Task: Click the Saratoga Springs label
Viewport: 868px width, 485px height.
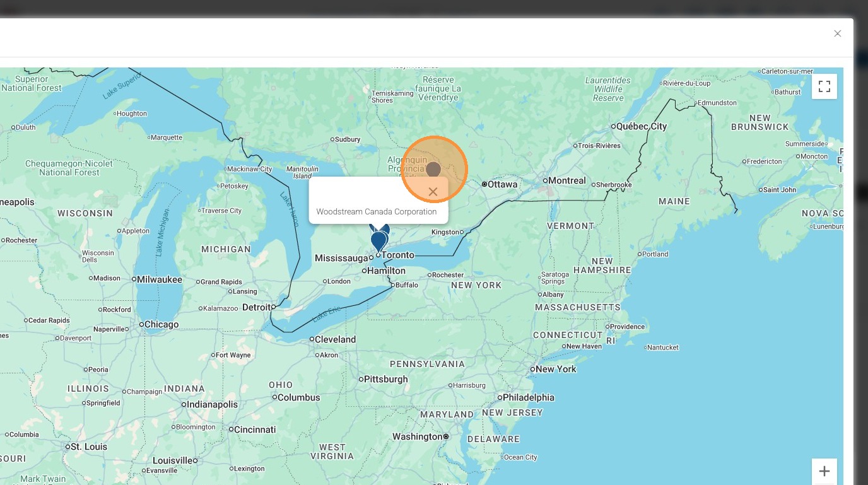Action: (x=555, y=278)
